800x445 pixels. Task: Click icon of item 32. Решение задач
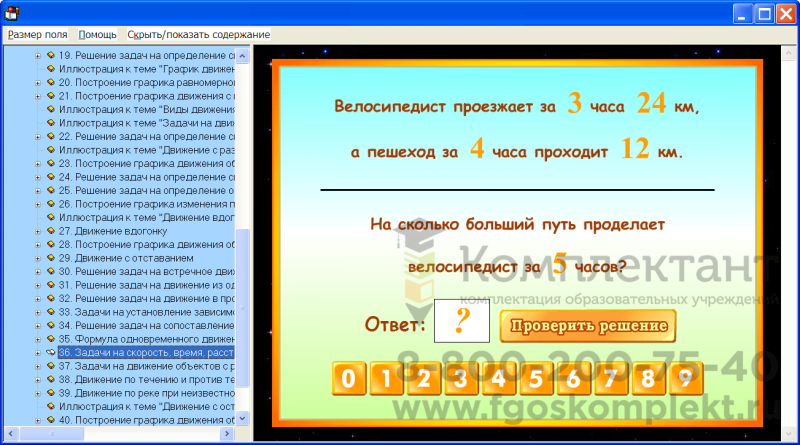click(x=51, y=299)
